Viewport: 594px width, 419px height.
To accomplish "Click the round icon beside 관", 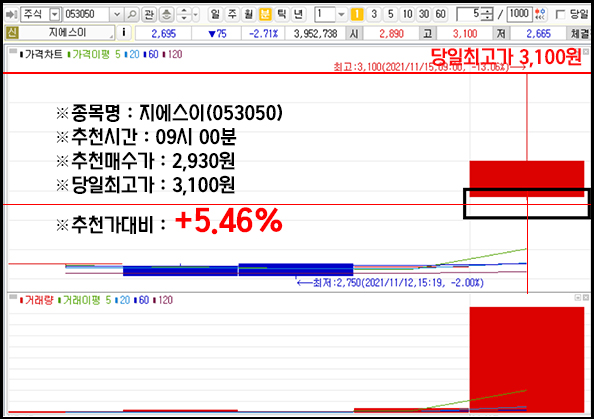I will click(x=166, y=15).
